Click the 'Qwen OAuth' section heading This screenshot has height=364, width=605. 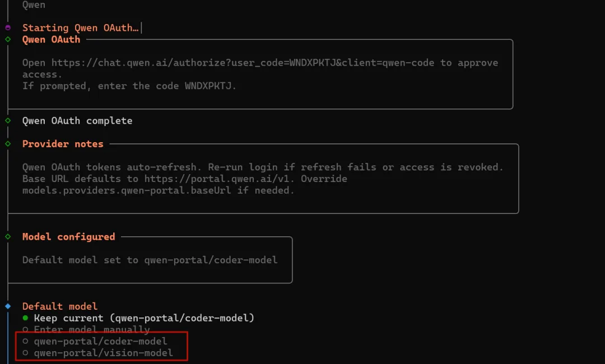tap(51, 39)
